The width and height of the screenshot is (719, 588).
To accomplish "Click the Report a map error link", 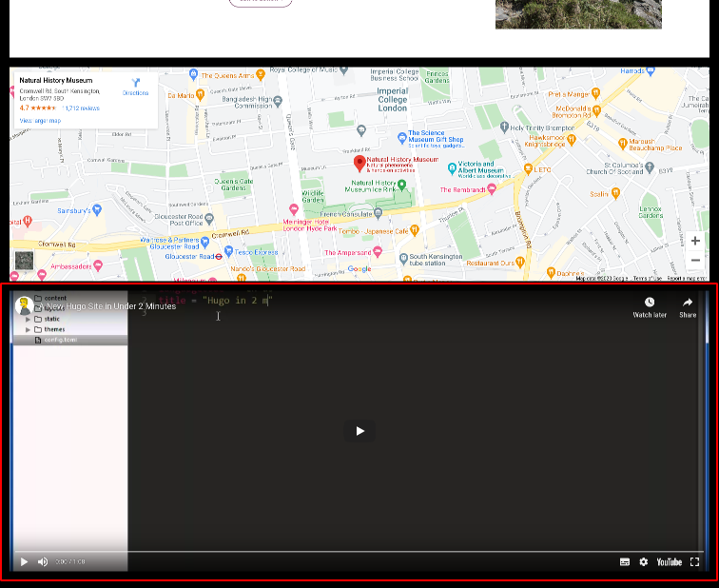I will pos(687,279).
